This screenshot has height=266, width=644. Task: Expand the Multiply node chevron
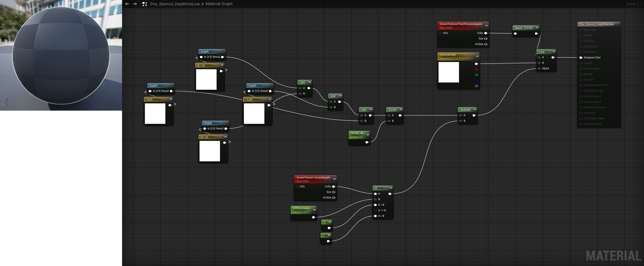point(475,109)
